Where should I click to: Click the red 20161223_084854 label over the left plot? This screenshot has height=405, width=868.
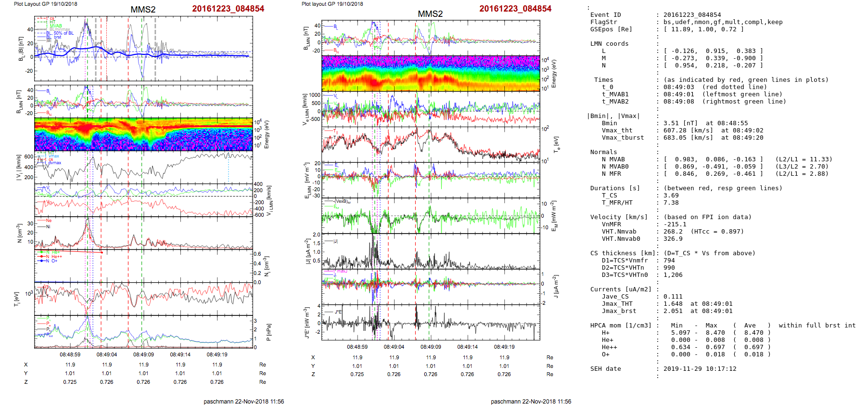[228, 9]
